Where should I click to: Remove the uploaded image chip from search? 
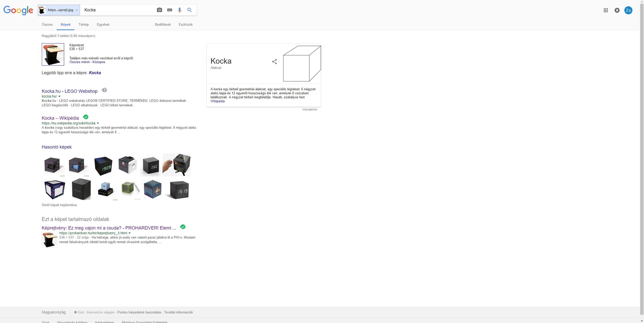point(76,10)
